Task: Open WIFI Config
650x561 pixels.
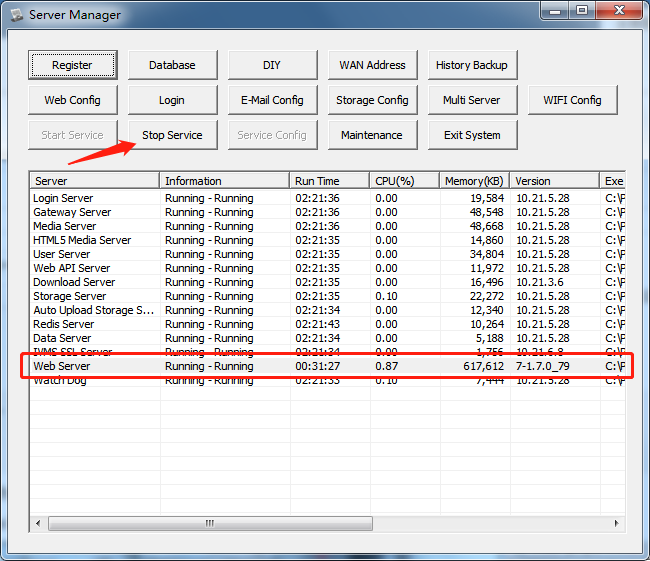Action: [x=572, y=100]
